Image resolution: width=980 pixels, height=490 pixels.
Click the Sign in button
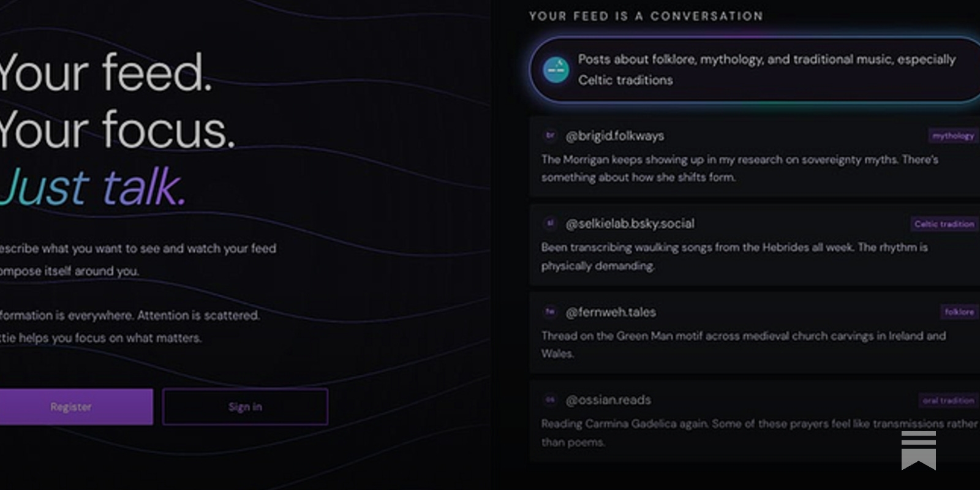point(245,406)
